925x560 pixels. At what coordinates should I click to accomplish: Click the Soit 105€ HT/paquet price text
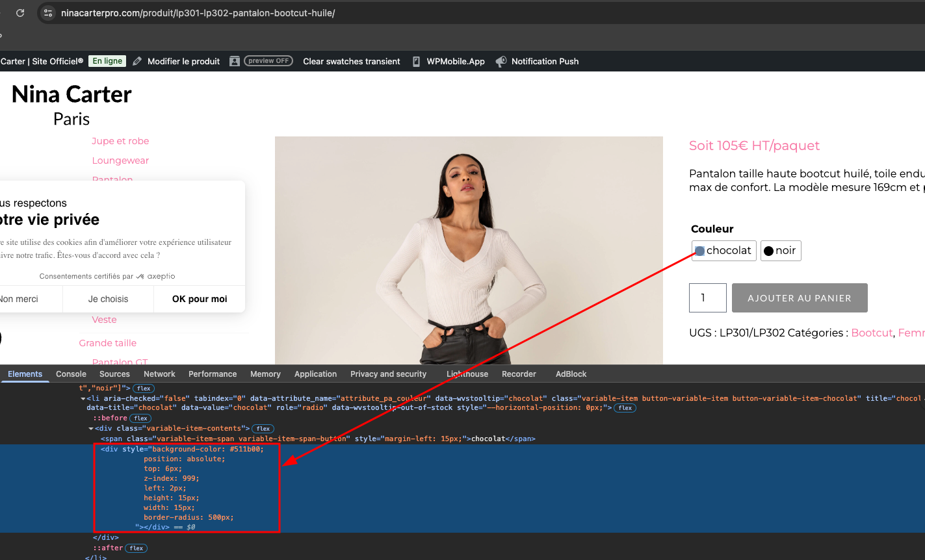[x=754, y=146]
